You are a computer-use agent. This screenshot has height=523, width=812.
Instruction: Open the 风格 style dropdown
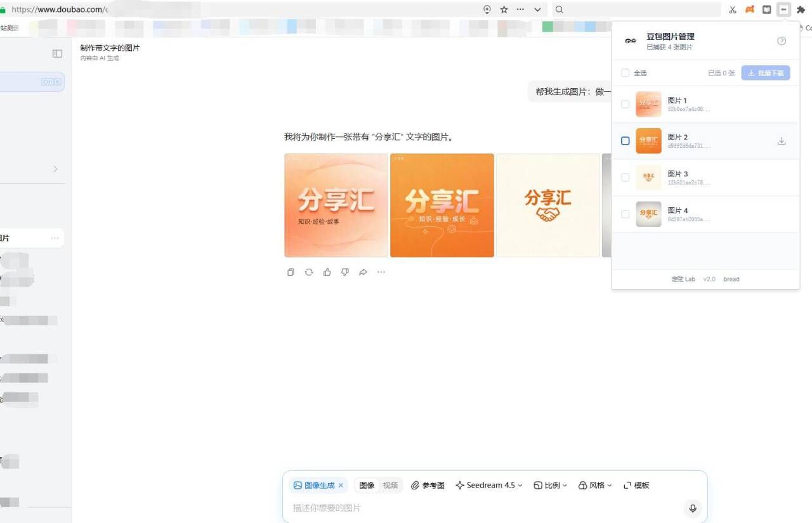[594, 485]
